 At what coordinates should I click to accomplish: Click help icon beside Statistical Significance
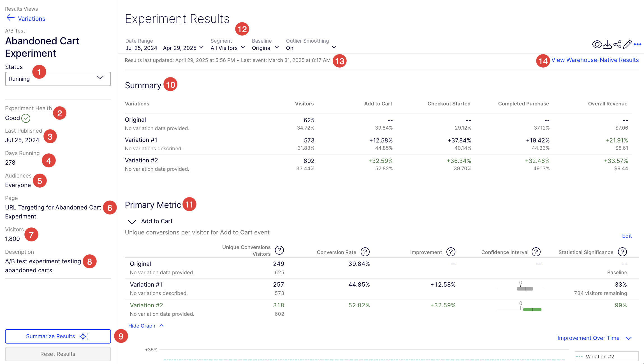click(x=622, y=252)
